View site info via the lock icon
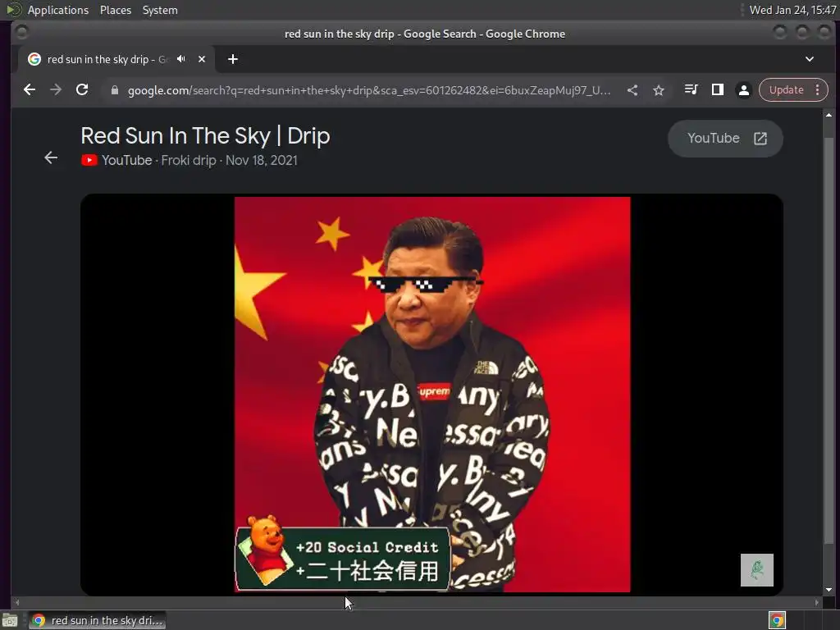 pos(114,90)
